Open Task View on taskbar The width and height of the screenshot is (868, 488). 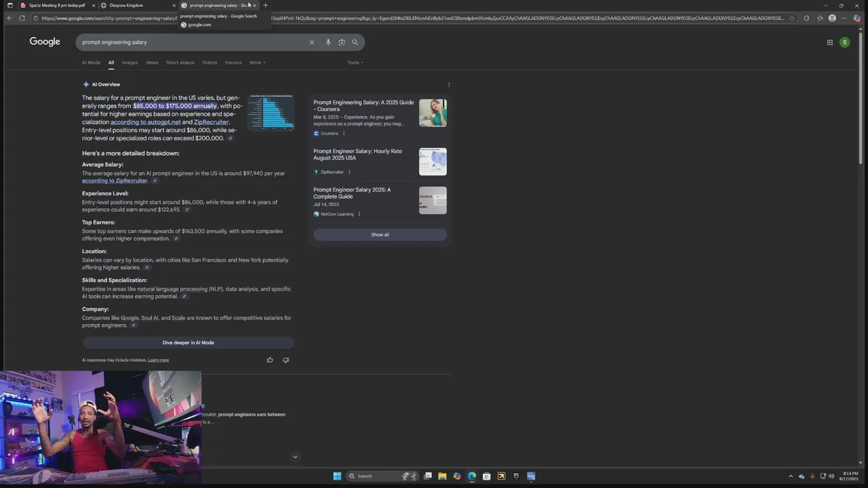[427, 476]
